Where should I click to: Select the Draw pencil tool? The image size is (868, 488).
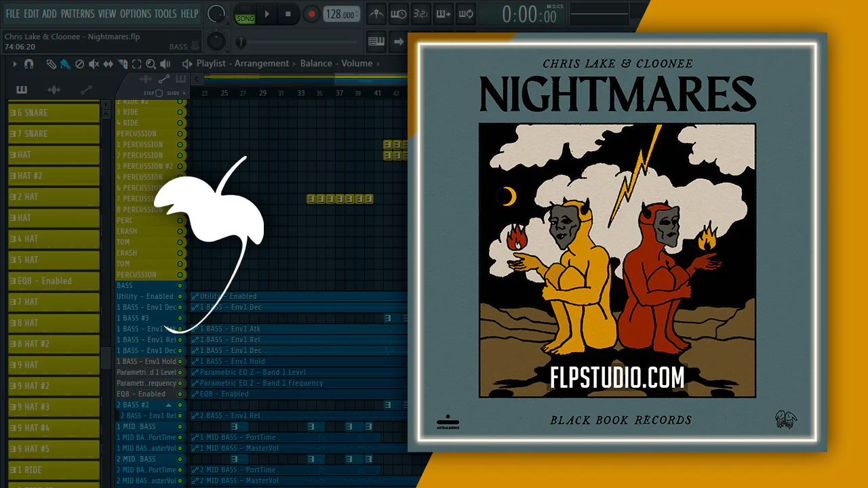click(x=51, y=64)
